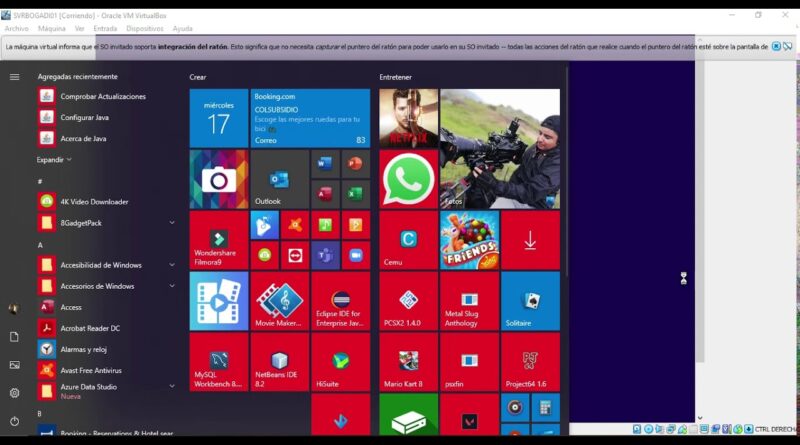Launch Wondershare Filmora9 tile

coord(219,240)
